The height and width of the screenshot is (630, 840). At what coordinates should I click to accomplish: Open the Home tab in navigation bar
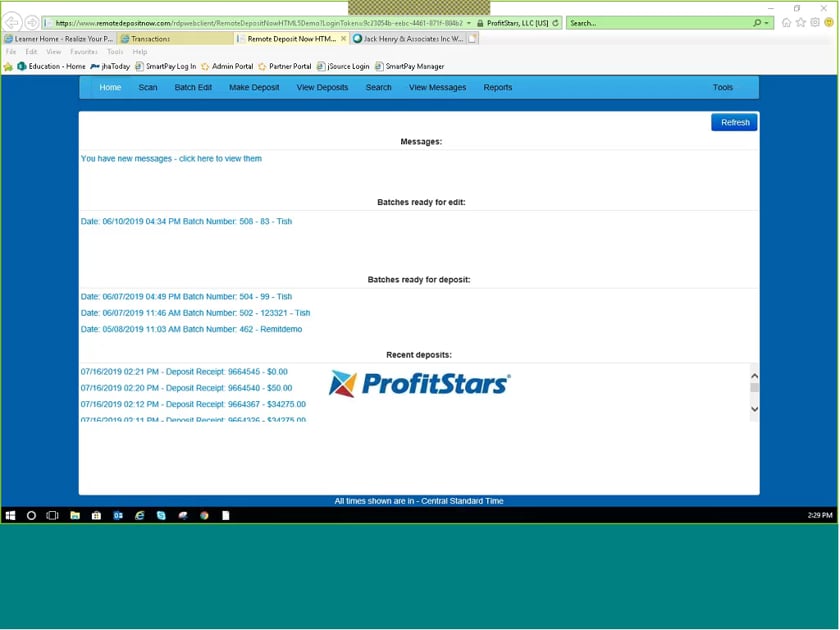coord(110,87)
